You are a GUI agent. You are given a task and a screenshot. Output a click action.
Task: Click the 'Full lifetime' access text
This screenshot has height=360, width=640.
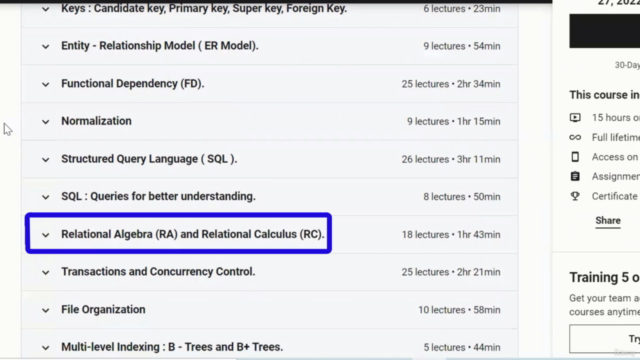point(616,138)
